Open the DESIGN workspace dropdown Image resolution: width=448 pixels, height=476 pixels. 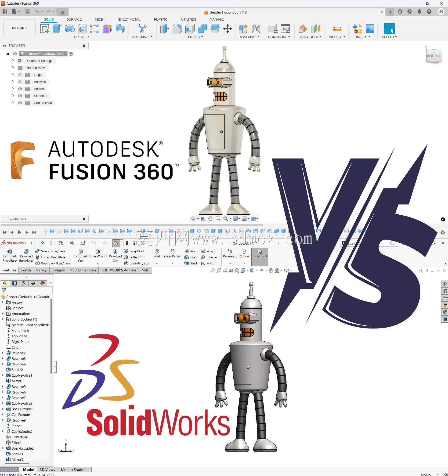(19, 28)
